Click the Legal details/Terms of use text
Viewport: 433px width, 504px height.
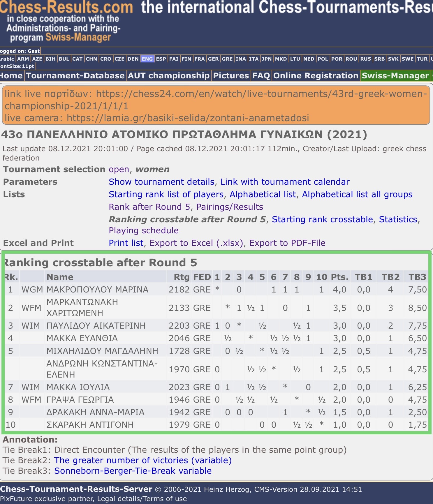pos(142,499)
